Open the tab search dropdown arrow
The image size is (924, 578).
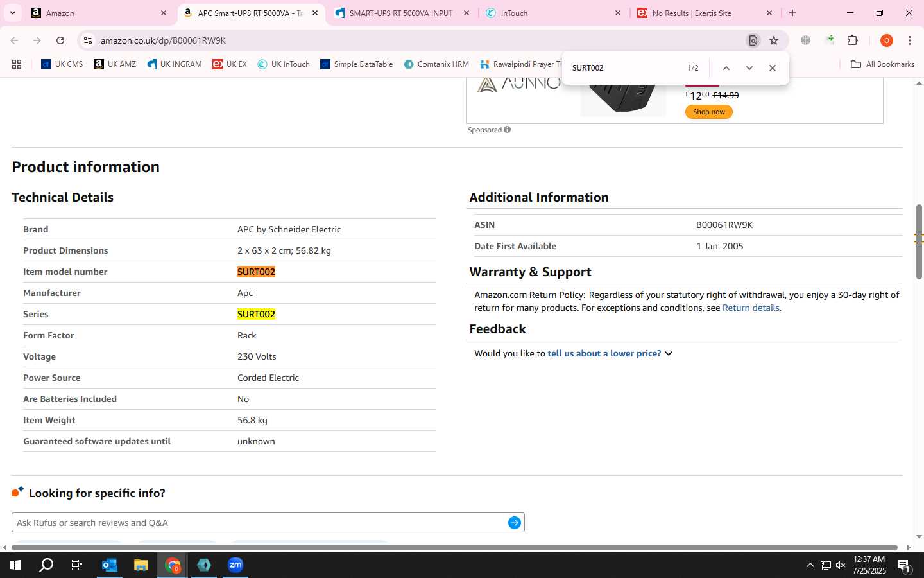pos(12,13)
